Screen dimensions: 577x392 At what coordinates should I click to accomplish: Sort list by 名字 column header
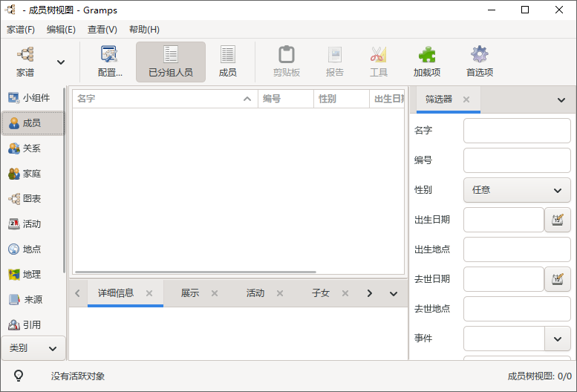coord(165,99)
